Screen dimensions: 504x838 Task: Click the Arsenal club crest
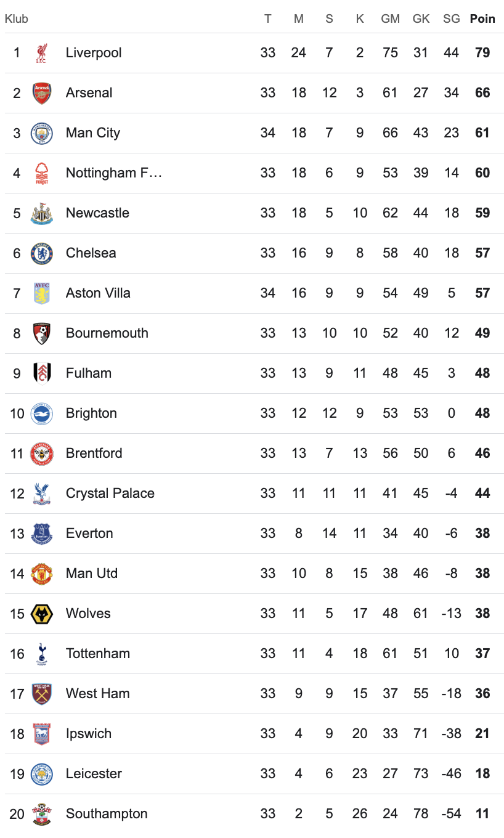pyautogui.click(x=42, y=93)
